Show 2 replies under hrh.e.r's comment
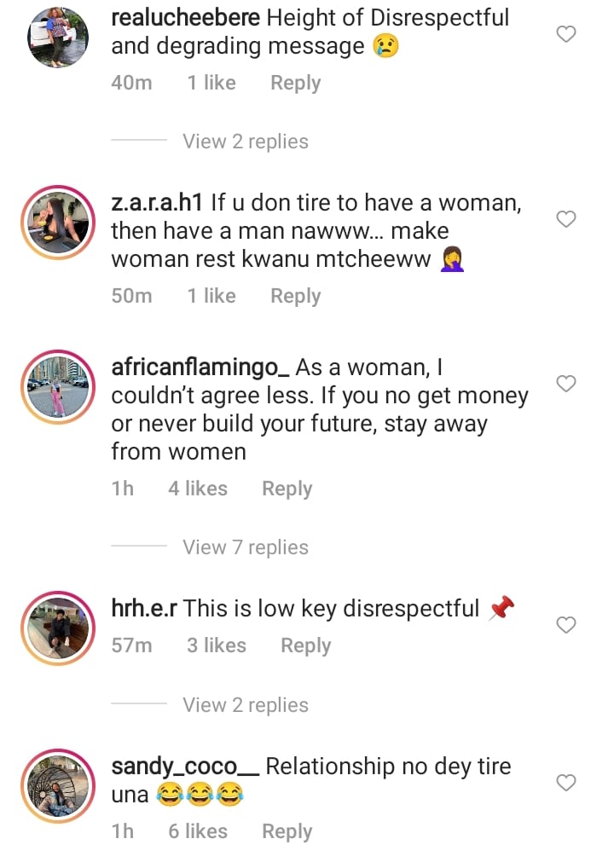Viewport: 614px width, 868px height. [x=246, y=705]
